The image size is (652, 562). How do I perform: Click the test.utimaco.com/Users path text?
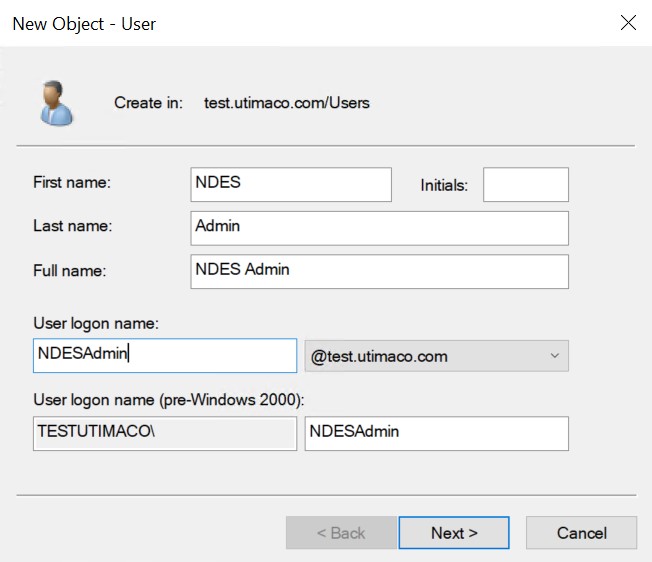coord(286,103)
